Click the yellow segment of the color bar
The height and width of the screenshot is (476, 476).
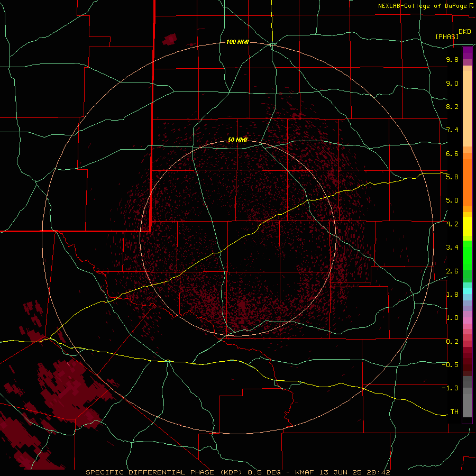pyautogui.click(x=467, y=226)
